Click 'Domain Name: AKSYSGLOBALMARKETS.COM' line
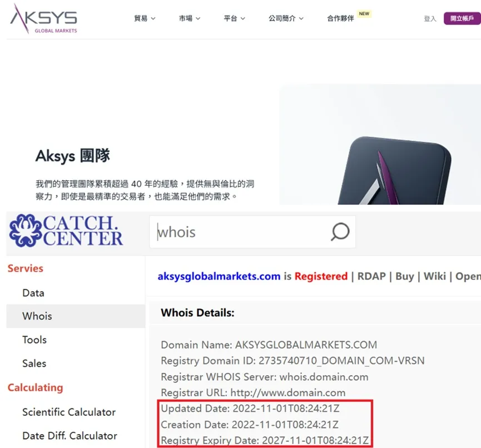The image size is (481, 448). click(269, 344)
